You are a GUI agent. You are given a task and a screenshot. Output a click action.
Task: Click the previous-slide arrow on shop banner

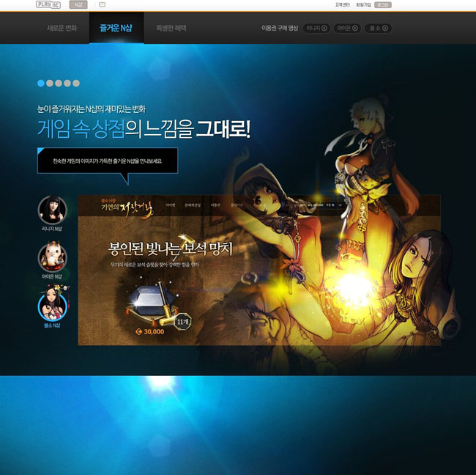coord(91,284)
